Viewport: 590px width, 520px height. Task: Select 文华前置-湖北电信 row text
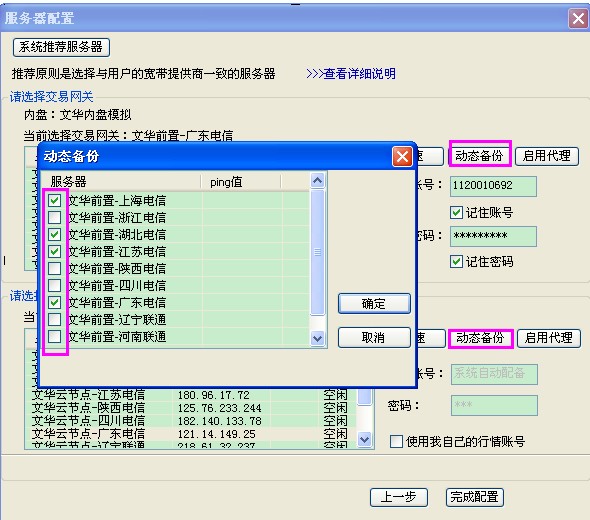pos(117,234)
